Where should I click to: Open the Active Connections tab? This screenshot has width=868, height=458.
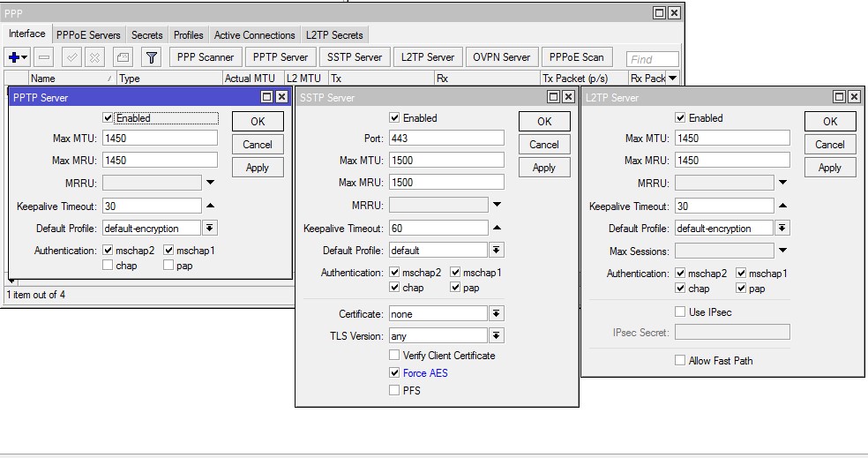[x=255, y=35]
